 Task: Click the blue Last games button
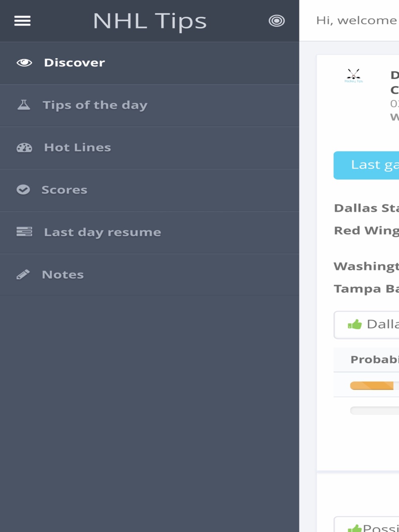pos(366,165)
